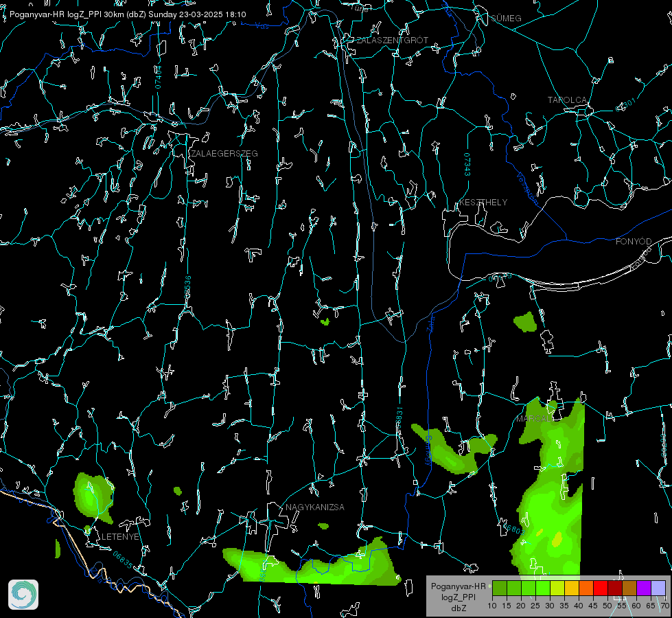The height and width of the screenshot is (618, 672).
Task: Click the KESZTHELY city label
Action: (x=483, y=202)
